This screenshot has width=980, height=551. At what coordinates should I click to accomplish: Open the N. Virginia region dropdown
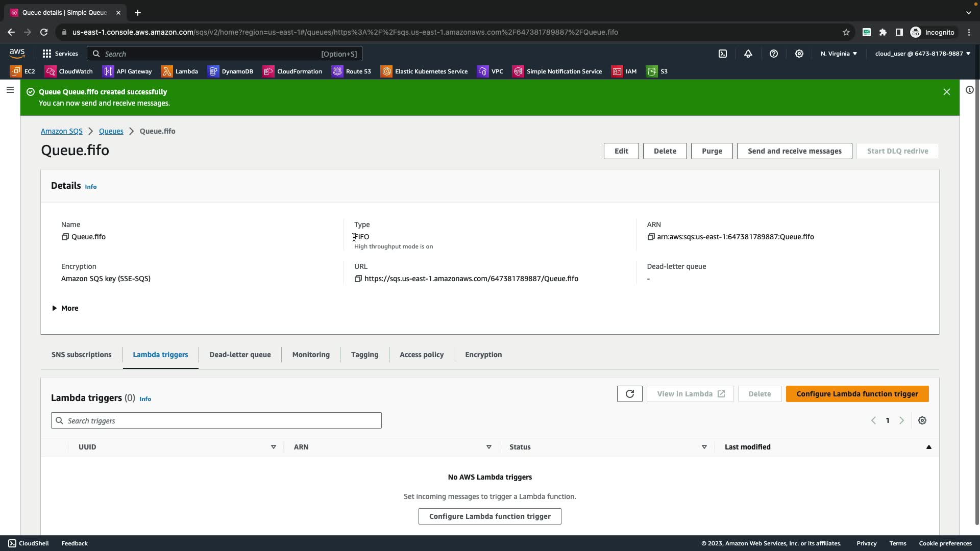coord(839,54)
